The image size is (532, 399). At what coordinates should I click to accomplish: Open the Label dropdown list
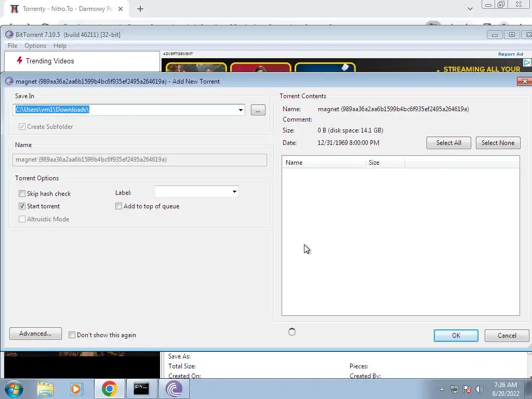point(234,192)
